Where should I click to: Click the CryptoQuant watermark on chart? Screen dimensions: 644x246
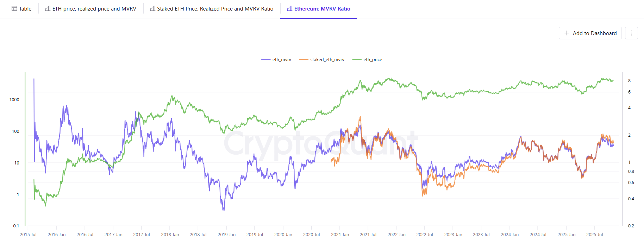coord(320,143)
